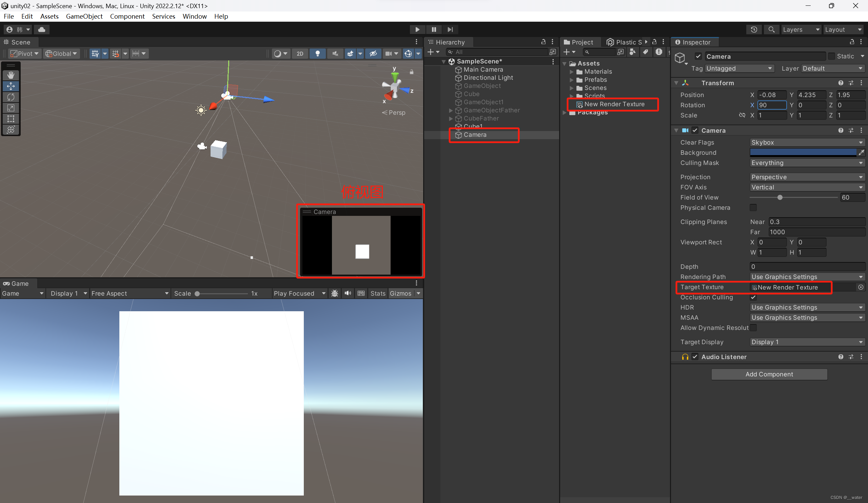Click the Play button

(417, 29)
